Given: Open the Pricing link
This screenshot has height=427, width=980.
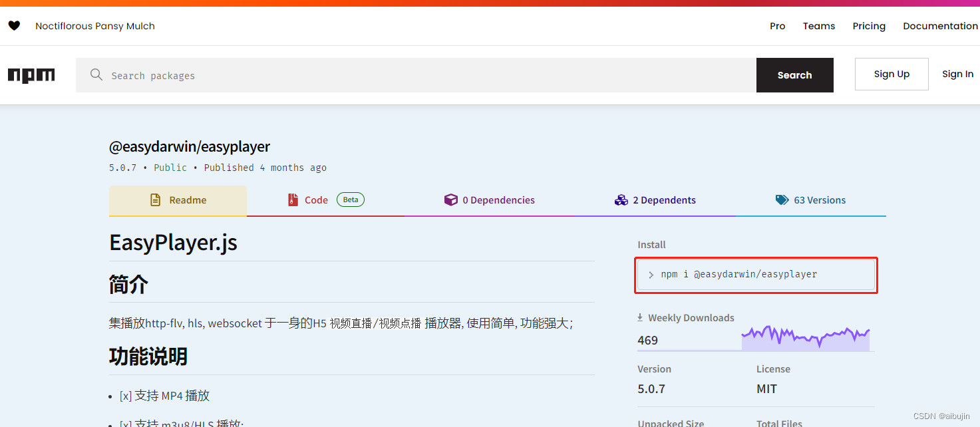Looking at the screenshot, I should pyautogui.click(x=869, y=26).
